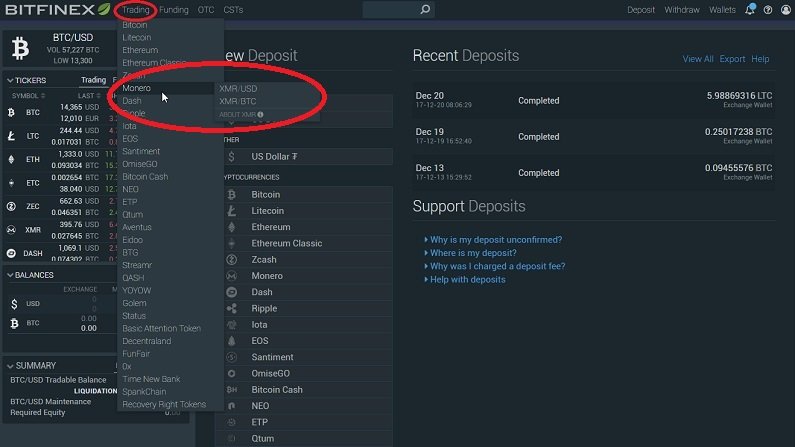Screen dimensions: 795x447
Task: Sort tickers by Symbol column
Action: pyautogui.click(x=28, y=96)
